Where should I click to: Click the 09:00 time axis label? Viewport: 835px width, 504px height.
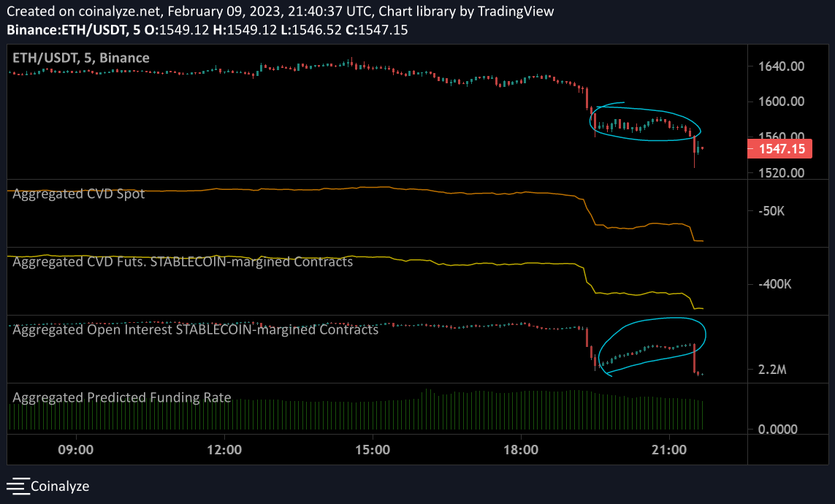click(x=76, y=448)
